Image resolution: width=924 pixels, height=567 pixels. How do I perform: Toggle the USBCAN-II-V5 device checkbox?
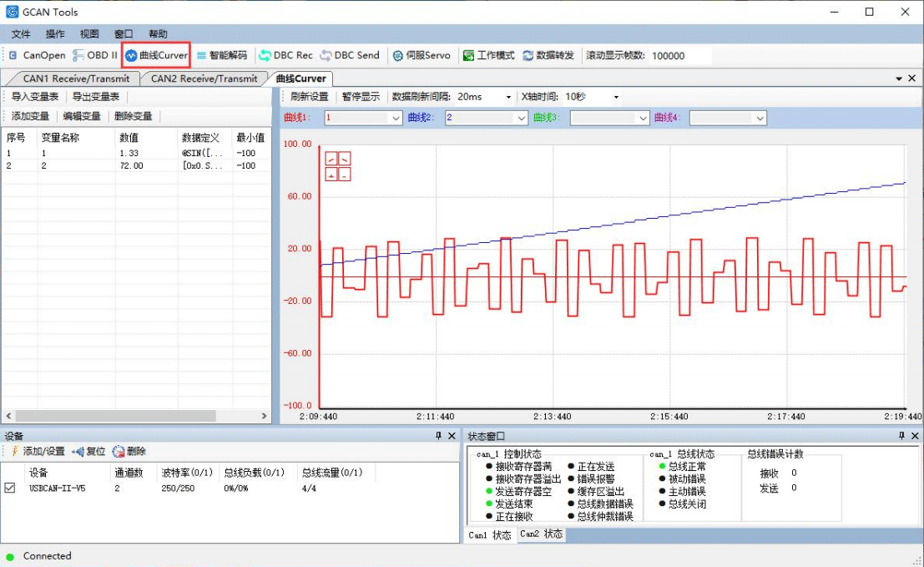coord(10,489)
